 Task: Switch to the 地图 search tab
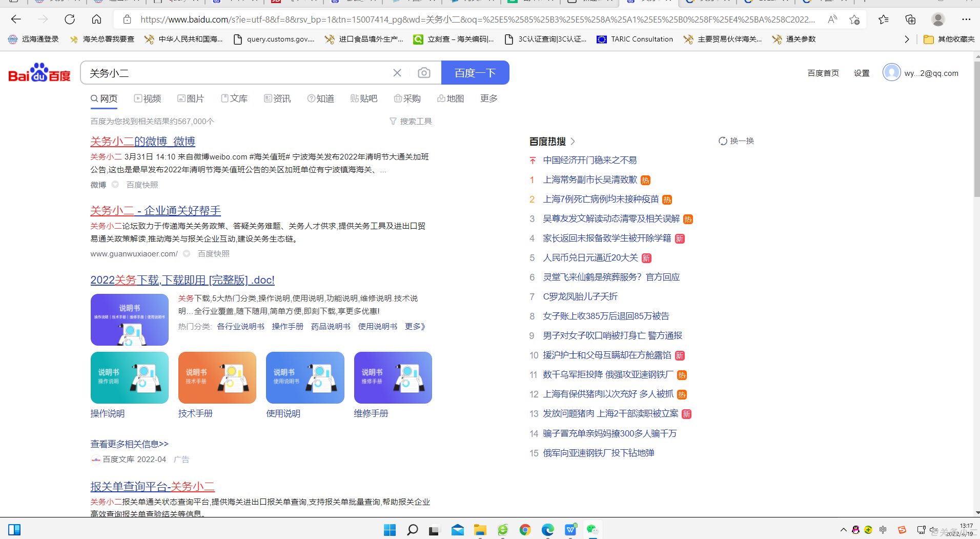pos(451,98)
